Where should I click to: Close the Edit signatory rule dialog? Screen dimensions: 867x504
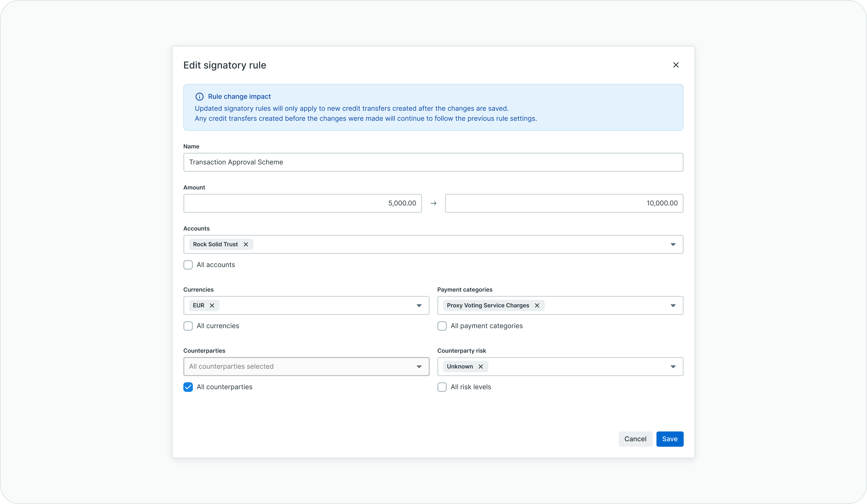(x=676, y=65)
